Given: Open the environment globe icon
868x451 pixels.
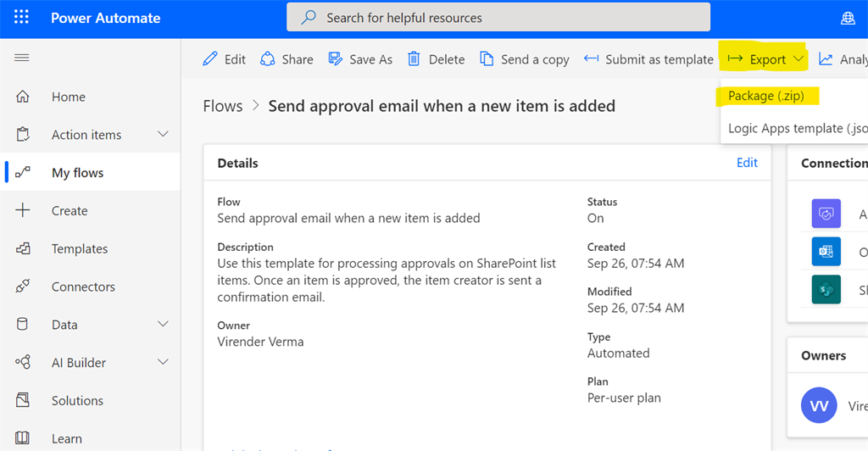Looking at the screenshot, I should [x=848, y=18].
